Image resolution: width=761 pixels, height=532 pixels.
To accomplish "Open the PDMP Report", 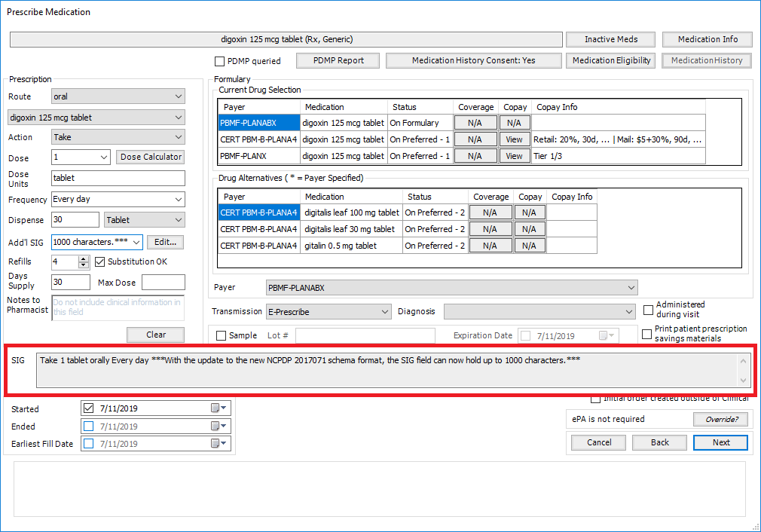I will (x=338, y=61).
